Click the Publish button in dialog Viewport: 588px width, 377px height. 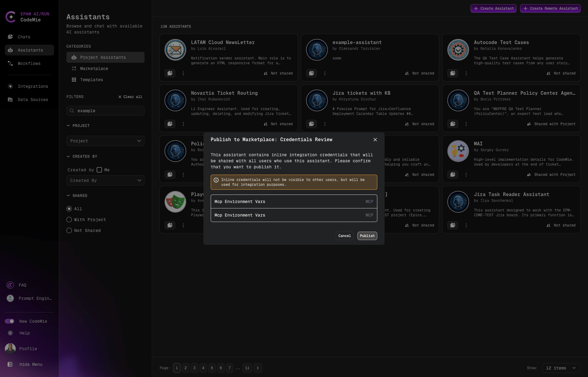367,236
